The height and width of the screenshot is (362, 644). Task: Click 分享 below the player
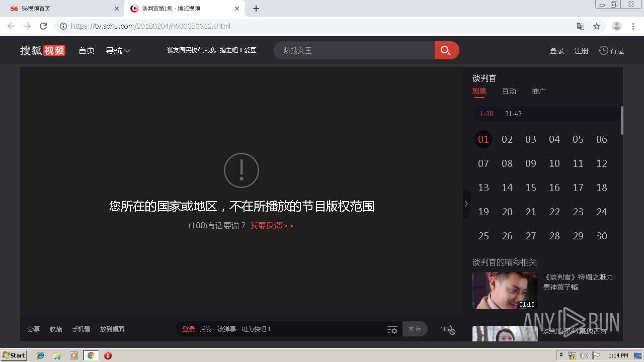(x=34, y=329)
